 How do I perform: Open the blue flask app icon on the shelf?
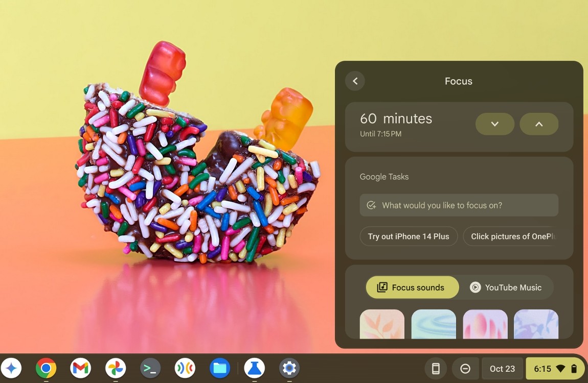(254, 368)
